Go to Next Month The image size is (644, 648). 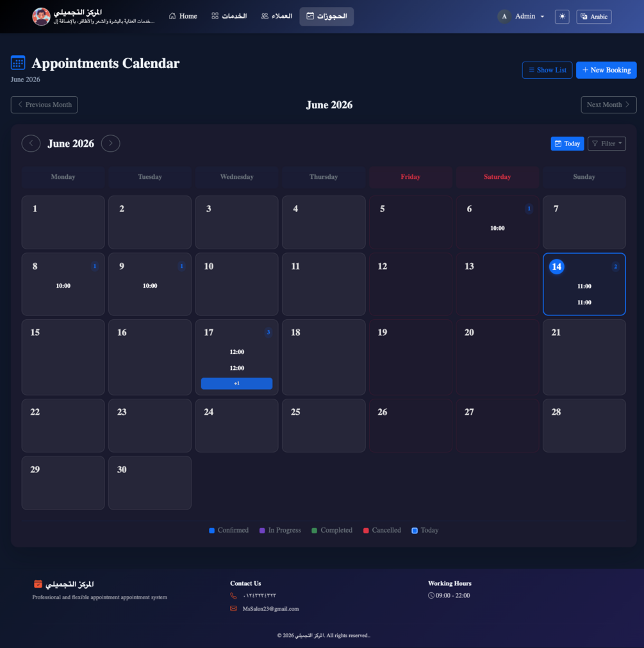point(609,104)
